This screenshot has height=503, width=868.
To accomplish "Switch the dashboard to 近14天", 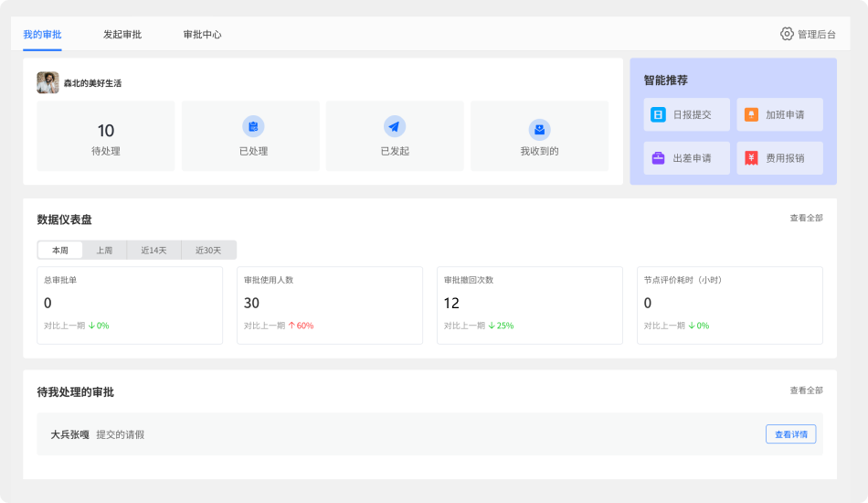I will 153,251.
